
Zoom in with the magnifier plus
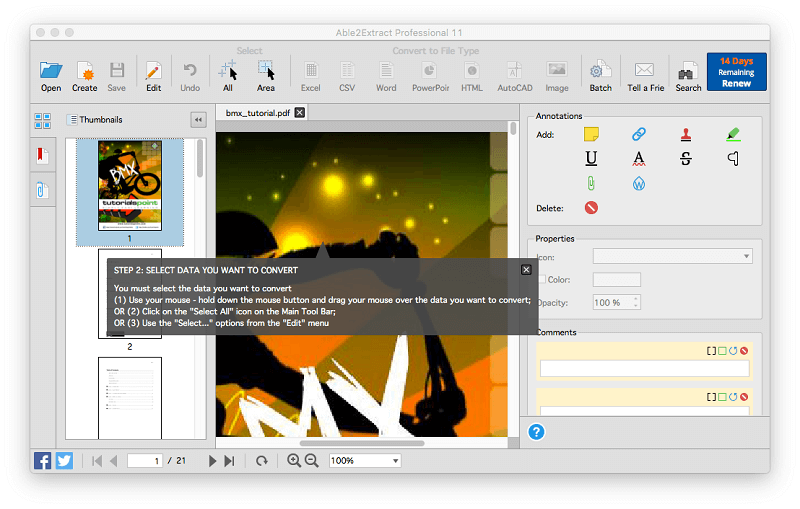click(x=294, y=461)
